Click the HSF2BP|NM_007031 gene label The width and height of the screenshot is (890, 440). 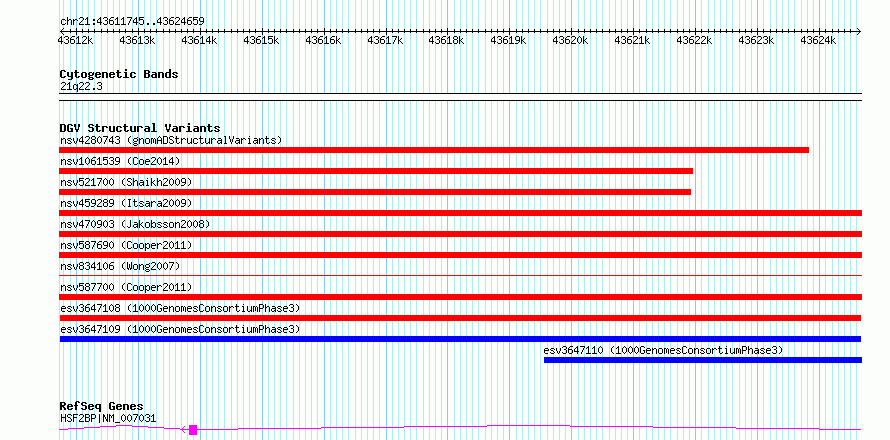pyautogui.click(x=108, y=418)
